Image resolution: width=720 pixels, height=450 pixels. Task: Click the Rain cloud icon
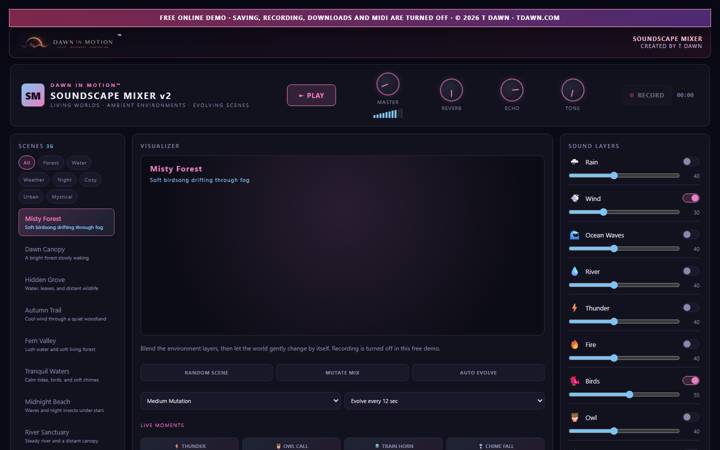[x=574, y=162]
